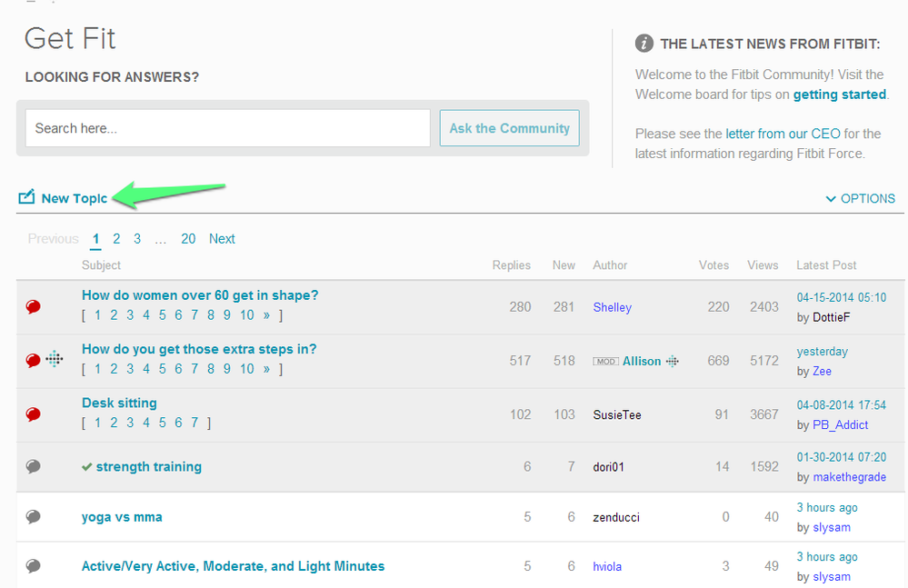The height and width of the screenshot is (588, 908).
Task: Open makethegrade's profile
Action: click(x=850, y=477)
